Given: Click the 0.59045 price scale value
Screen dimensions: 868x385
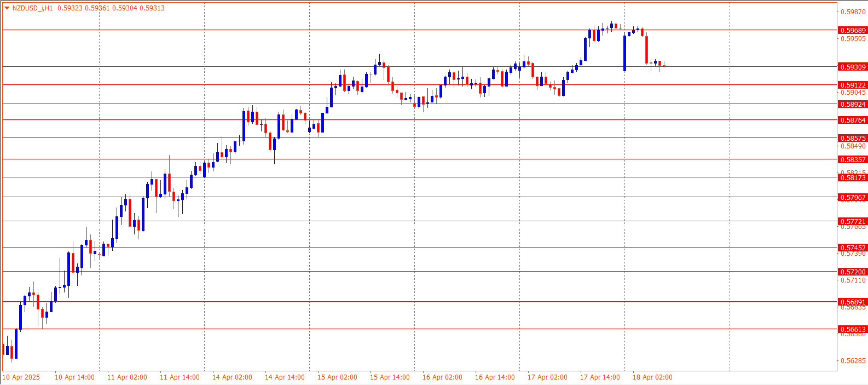Looking at the screenshot, I should [x=853, y=92].
